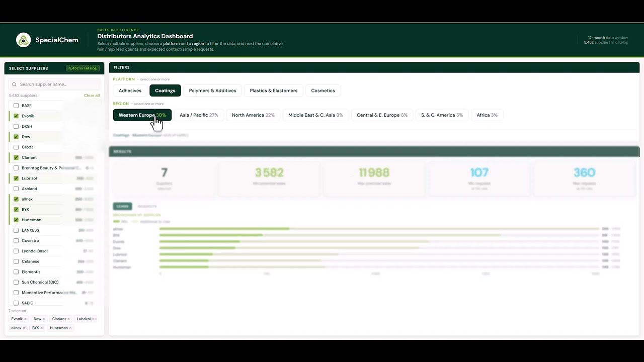
Task: Select North America 22% region
Action: click(x=253, y=115)
